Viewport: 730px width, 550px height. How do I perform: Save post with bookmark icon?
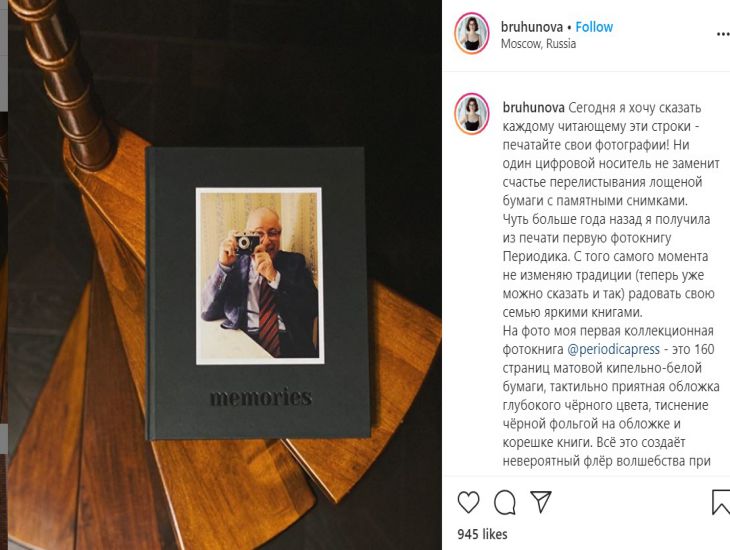(721, 502)
